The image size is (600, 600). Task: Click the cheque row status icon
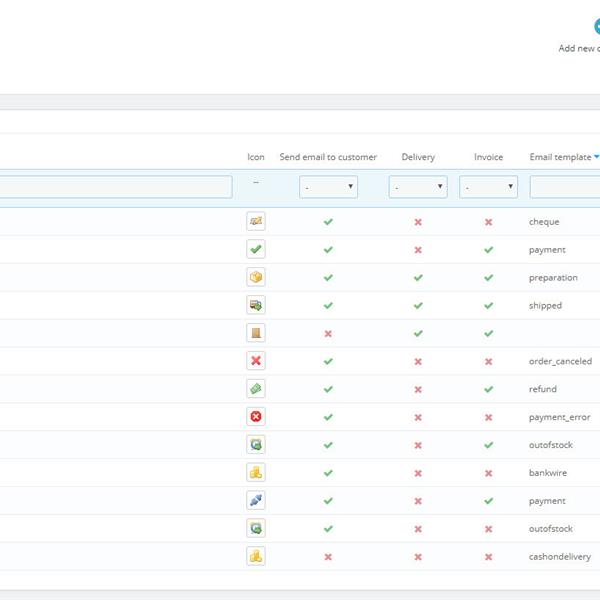click(x=256, y=221)
